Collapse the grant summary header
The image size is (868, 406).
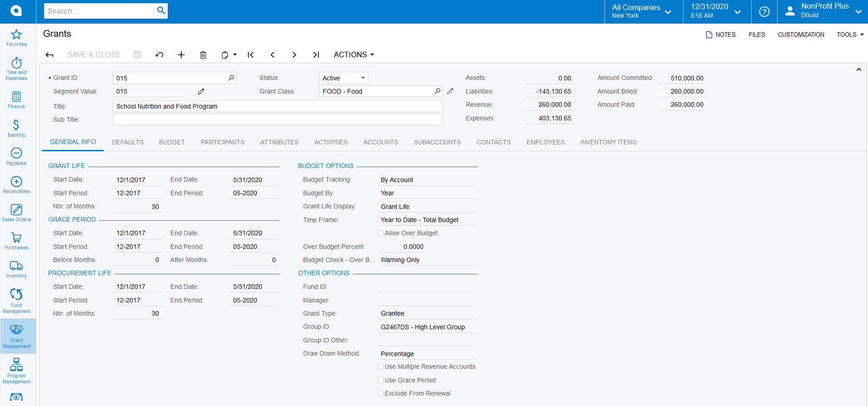(x=859, y=69)
